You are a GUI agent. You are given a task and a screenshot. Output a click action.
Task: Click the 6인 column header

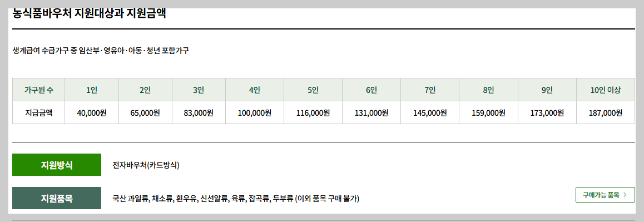(371, 90)
